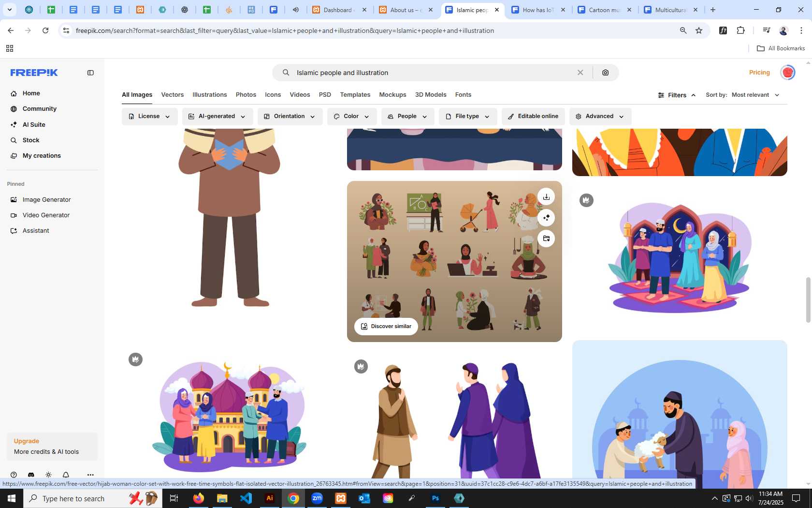Expand Color filter dropdown

[351, 117]
